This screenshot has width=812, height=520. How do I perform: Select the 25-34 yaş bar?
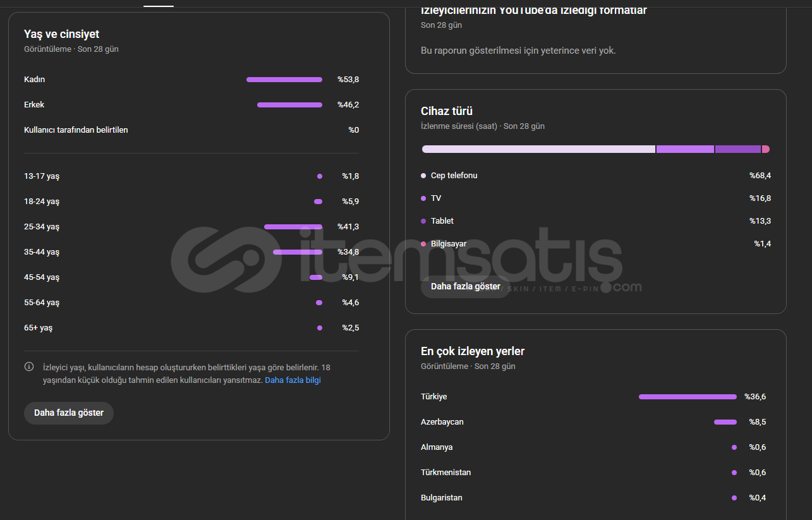tap(293, 227)
